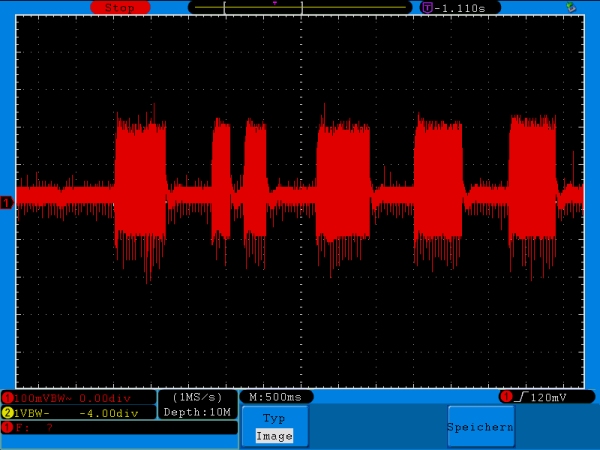This screenshot has width=600, height=450.
Task: Click the USB connection icon at top right
Action: coord(571,7)
